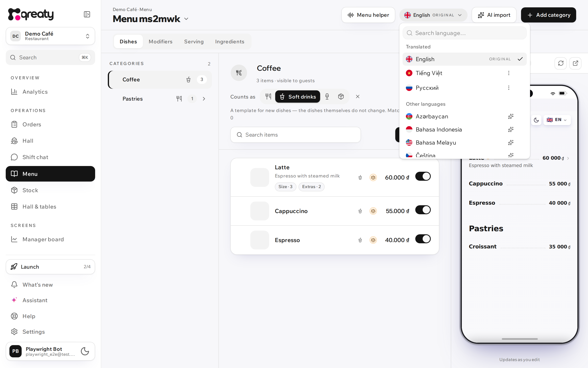Open the Launch checklist button
The image size is (588, 368).
click(x=50, y=267)
